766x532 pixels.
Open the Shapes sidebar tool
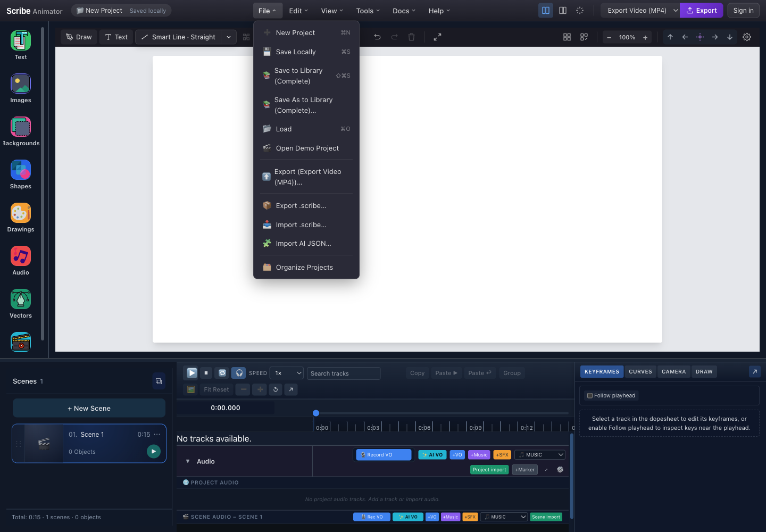point(21,175)
